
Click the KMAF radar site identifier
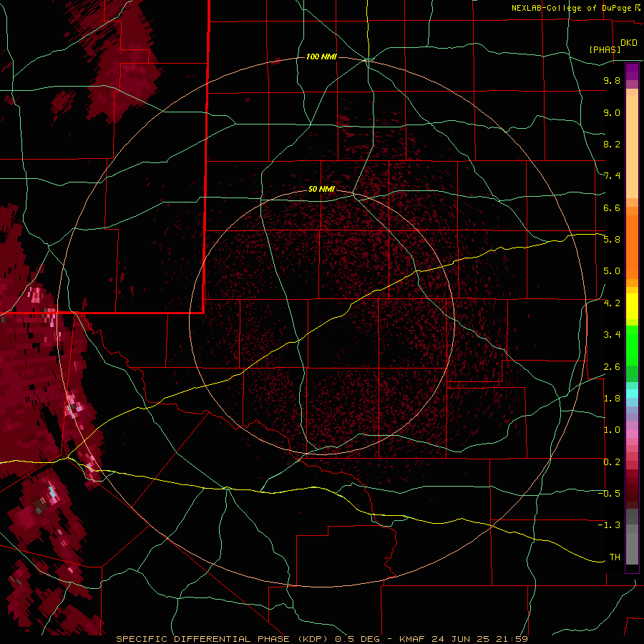pyautogui.click(x=414, y=639)
